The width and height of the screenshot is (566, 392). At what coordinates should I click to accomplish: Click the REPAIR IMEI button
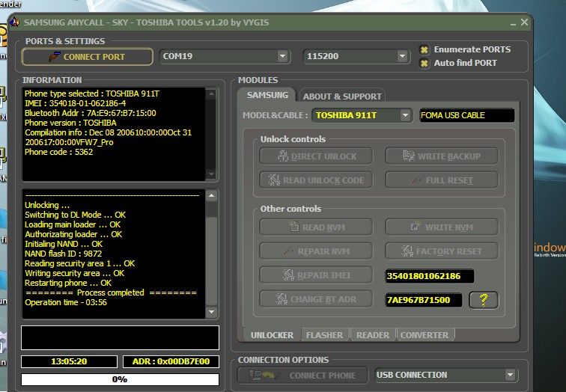[316, 275]
